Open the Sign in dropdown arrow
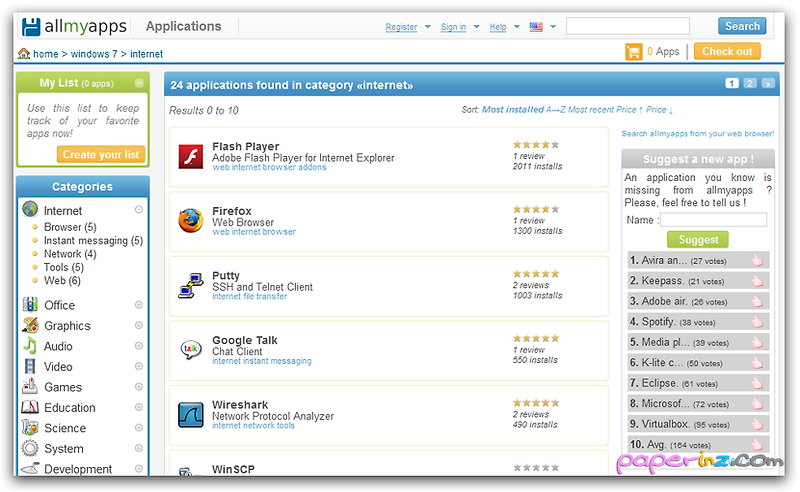Viewport: 800px width, 492px height. click(x=477, y=27)
